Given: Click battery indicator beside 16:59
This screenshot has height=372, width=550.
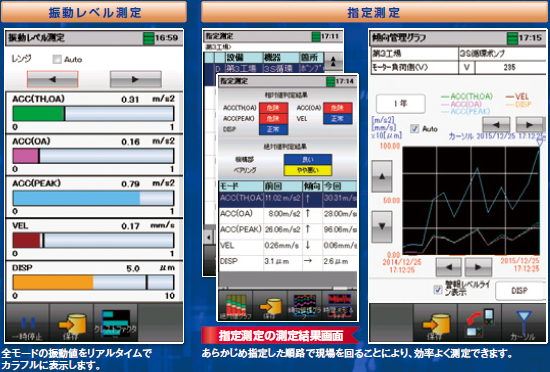Looking at the screenshot, I should (148, 38).
